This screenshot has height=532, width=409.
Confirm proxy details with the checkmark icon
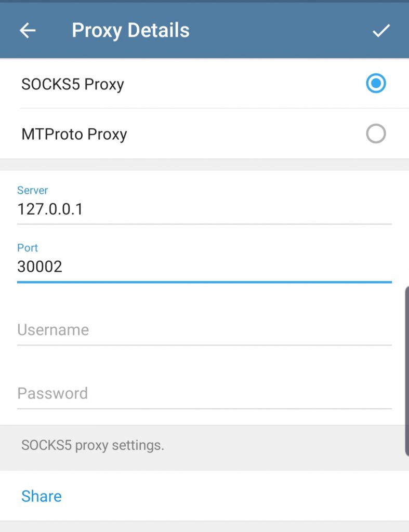tap(381, 31)
